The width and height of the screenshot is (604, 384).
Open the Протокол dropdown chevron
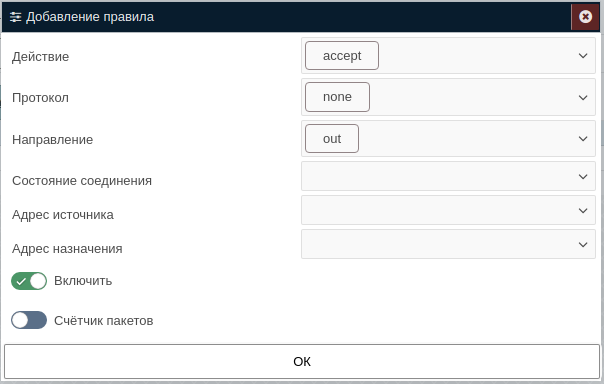tap(583, 97)
